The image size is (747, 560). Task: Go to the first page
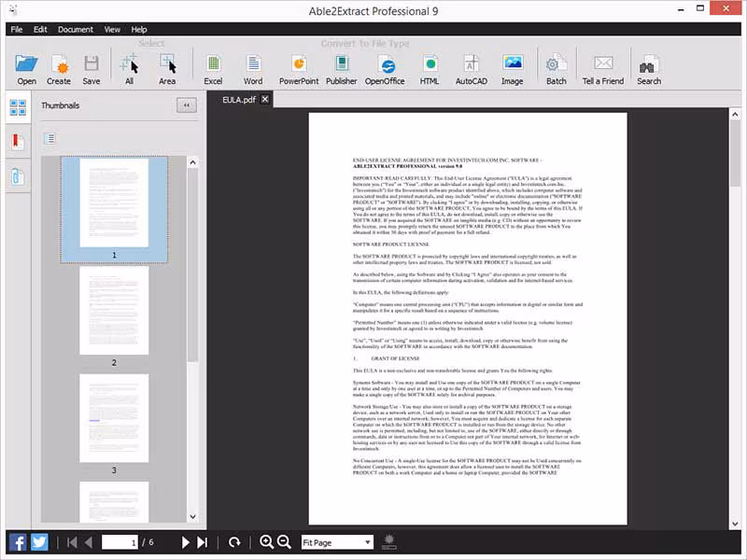(x=72, y=542)
